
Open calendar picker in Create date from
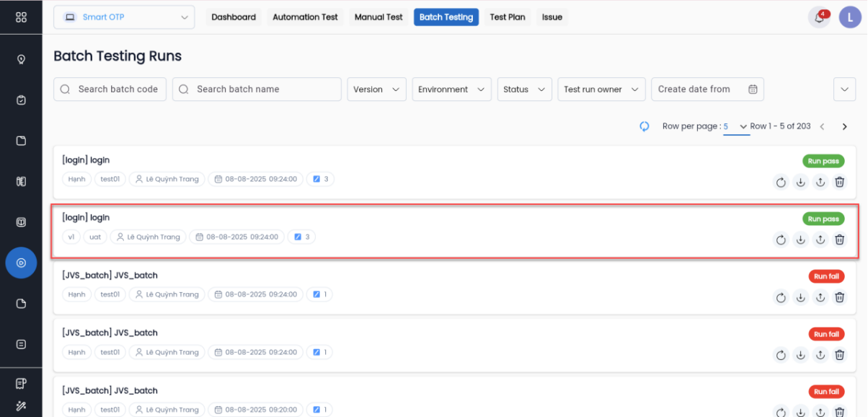(x=753, y=89)
